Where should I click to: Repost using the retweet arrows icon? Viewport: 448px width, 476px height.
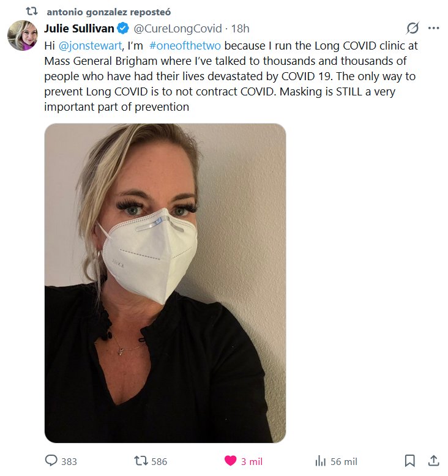141,461
